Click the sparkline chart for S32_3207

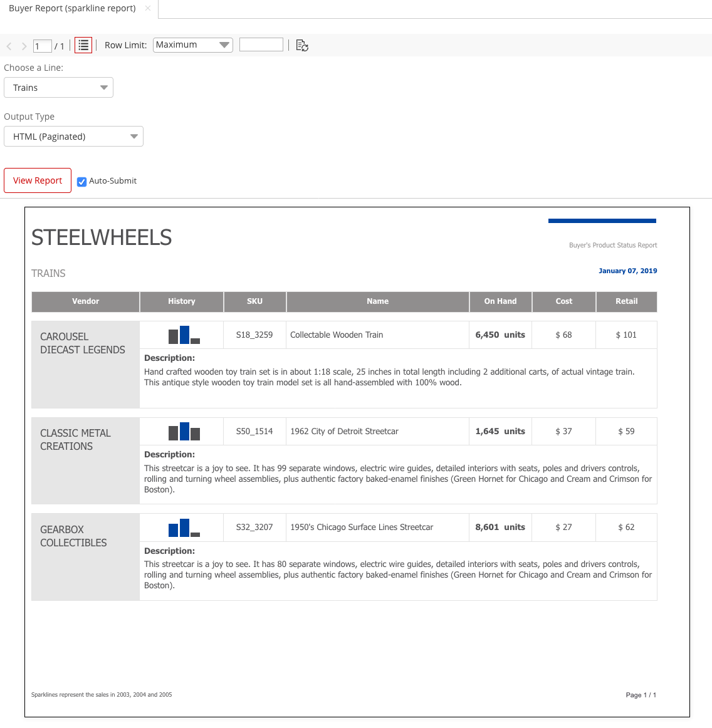coord(184,528)
